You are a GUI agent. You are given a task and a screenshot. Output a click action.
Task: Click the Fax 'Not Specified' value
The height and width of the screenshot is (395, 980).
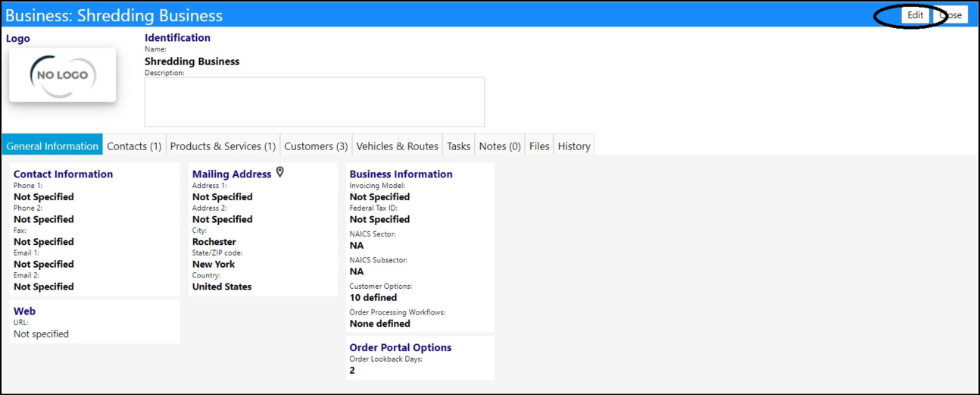coord(44,242)
